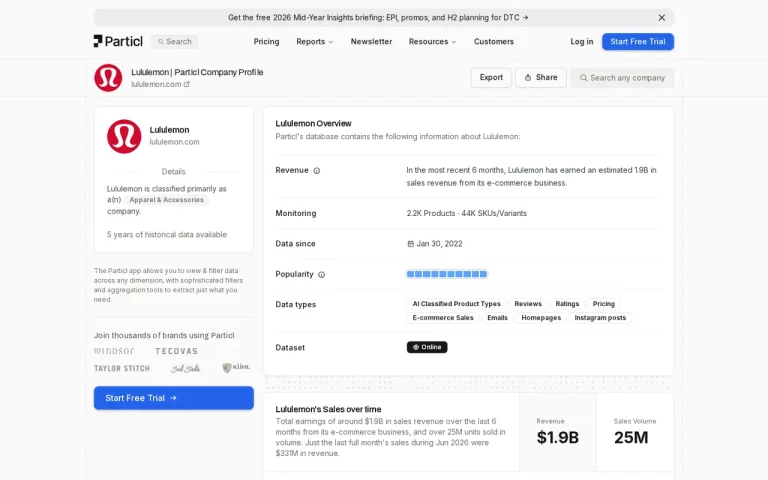Click the $1.9B Revenue figure
Image resolution: width=768 pixels, height=480 pixels.
(x=557, y=437)
